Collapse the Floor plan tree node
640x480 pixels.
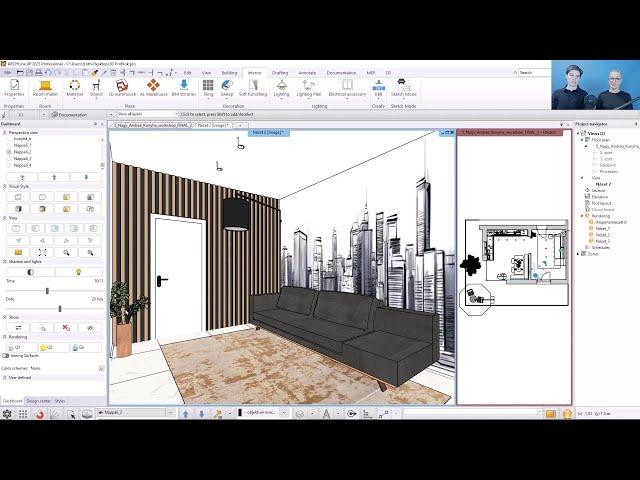[582, 140]
